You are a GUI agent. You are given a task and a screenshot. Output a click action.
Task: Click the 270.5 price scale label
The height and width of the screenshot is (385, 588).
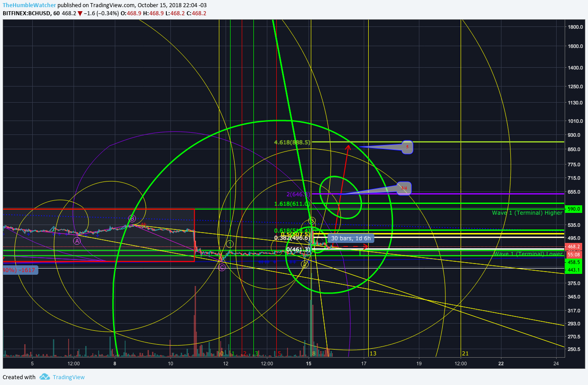574,337
